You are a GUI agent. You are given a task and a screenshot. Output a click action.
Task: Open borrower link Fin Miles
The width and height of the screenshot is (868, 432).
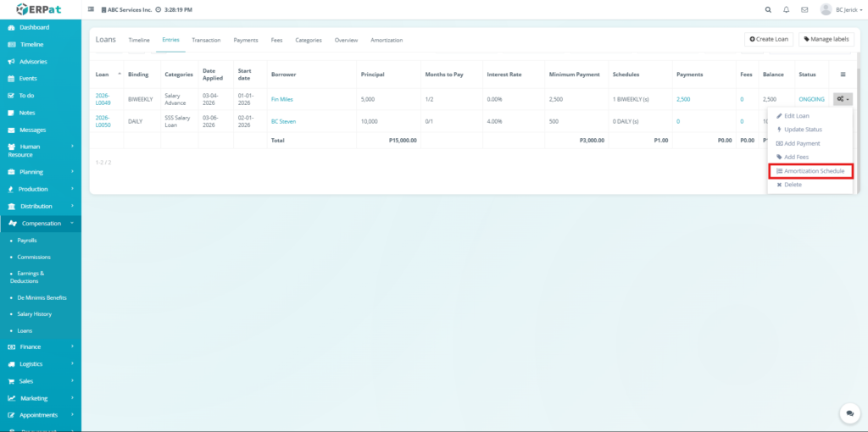pos(281,99)
